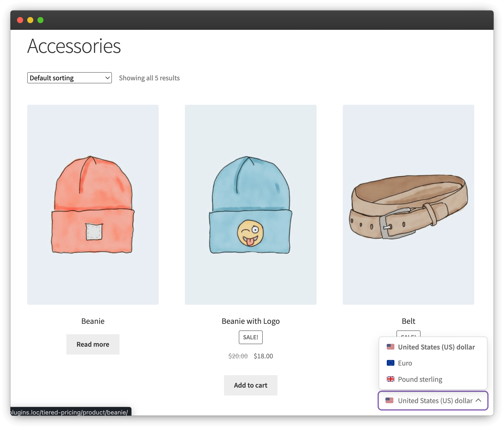504x426 pixels.
Task: Click the Showing all 5 results text
Action: pyautogui.click(x=149, y=78)
